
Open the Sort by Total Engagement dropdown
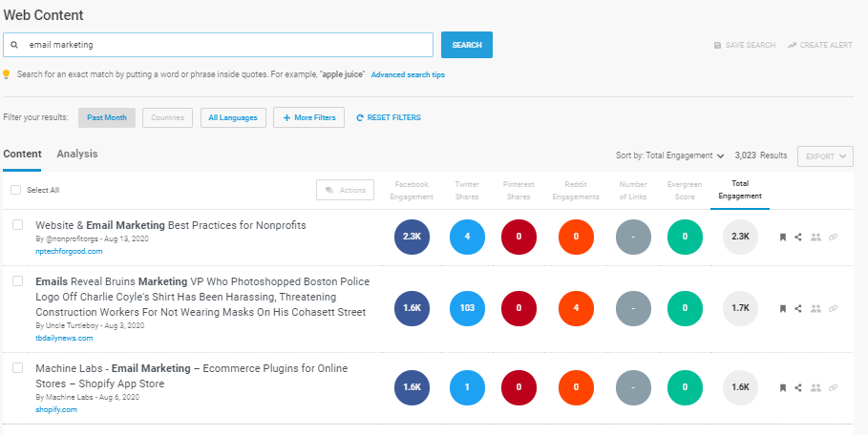click(670, 155)
